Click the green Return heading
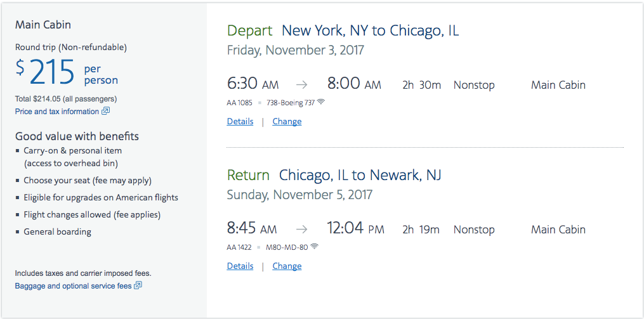Screen dimensions: 644x319 pos(248,175)
